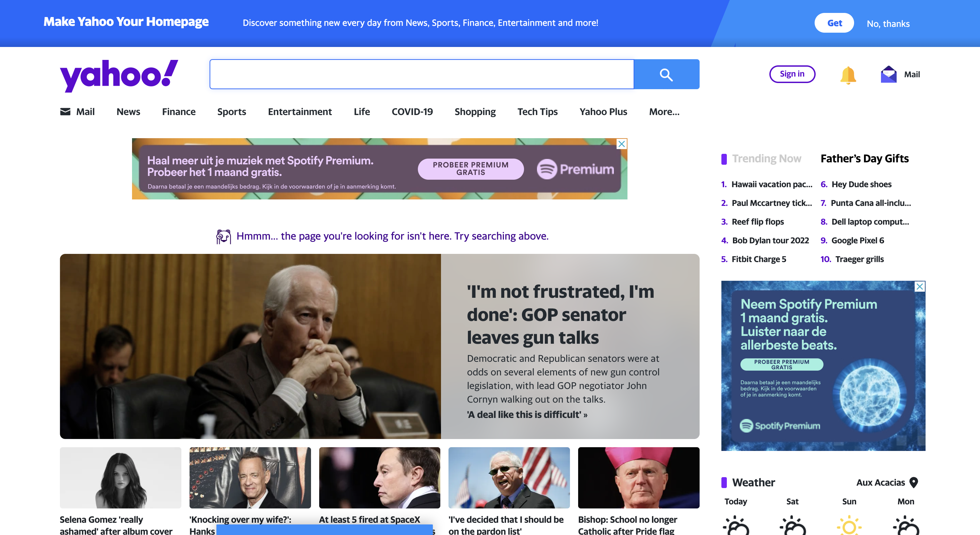Click the magnifying glass search button
Viewport: 980px width, 535px height.
[666, 74]
